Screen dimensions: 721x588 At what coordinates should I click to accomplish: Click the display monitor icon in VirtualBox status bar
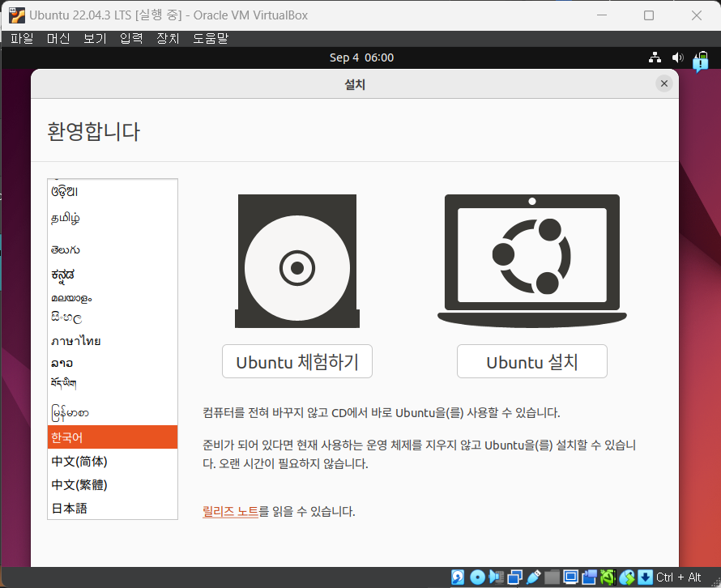point(570,577)
